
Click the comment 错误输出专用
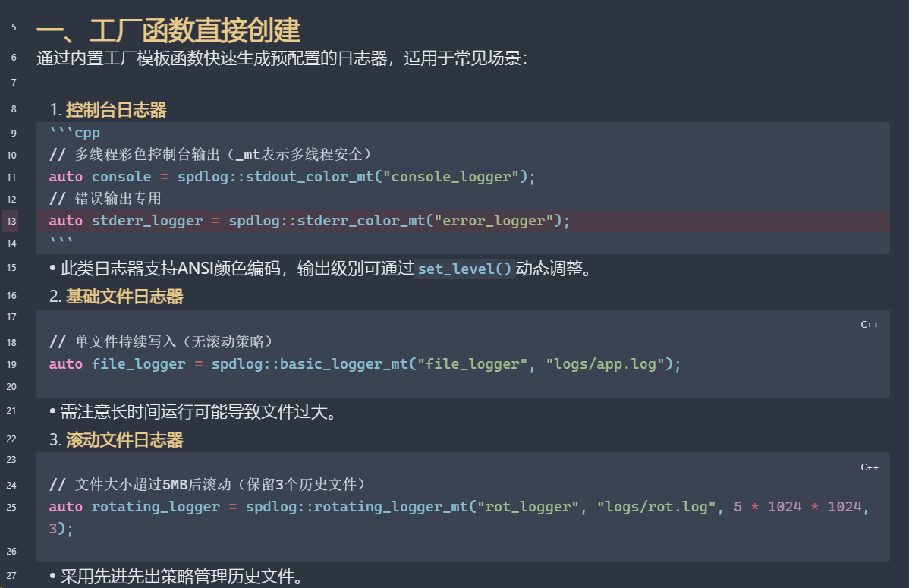click(105, 198)
